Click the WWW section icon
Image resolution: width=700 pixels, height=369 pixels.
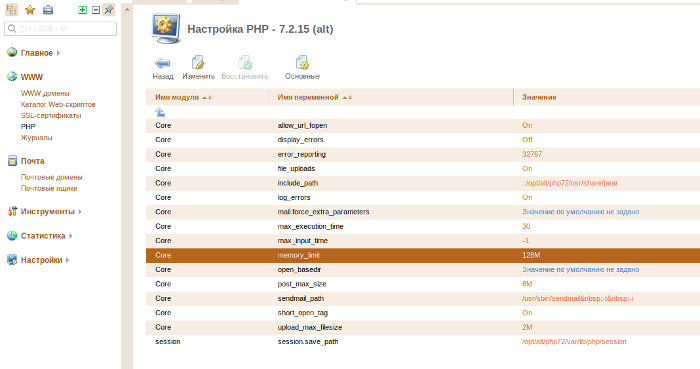pos(12,77)
